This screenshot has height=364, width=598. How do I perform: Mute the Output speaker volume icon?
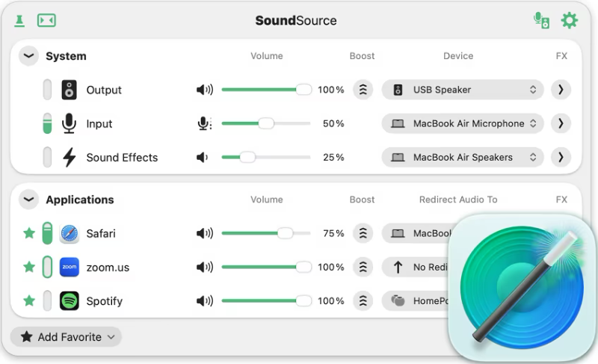coord(204,90)
